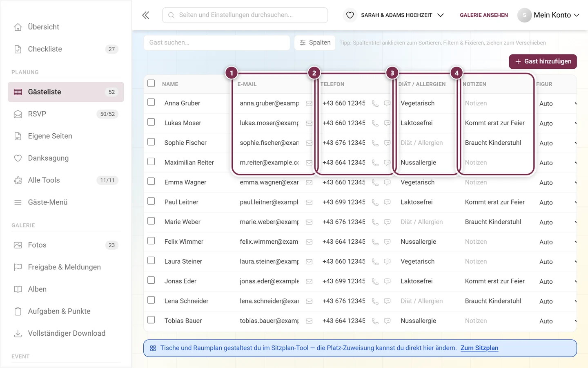Click message bubble icon in Sophie Fischer row

pyautogui.click(x=387, y=143)
